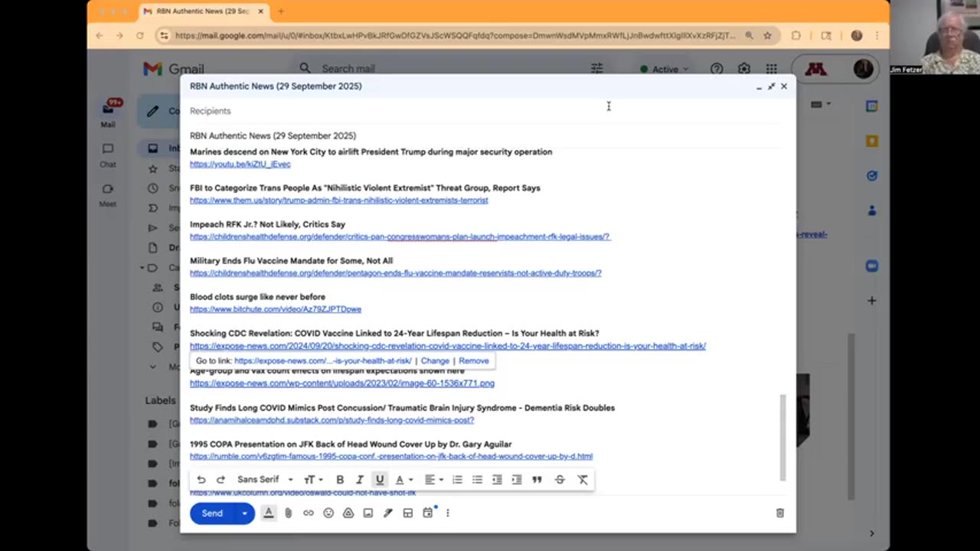The image size is (980, 551).
Task: Toggle underline formatting
Action: point(379,480)
